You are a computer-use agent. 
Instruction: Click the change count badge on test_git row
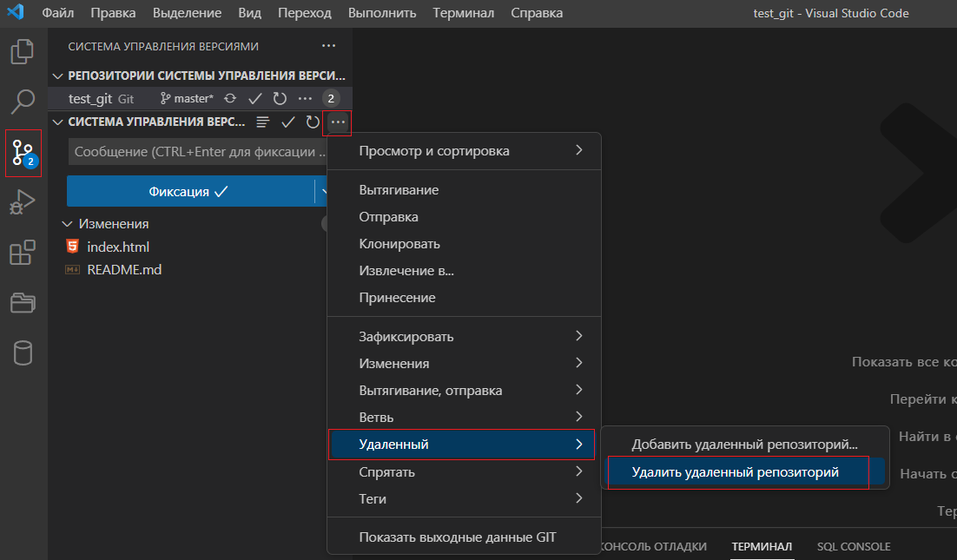click(331, 98)
